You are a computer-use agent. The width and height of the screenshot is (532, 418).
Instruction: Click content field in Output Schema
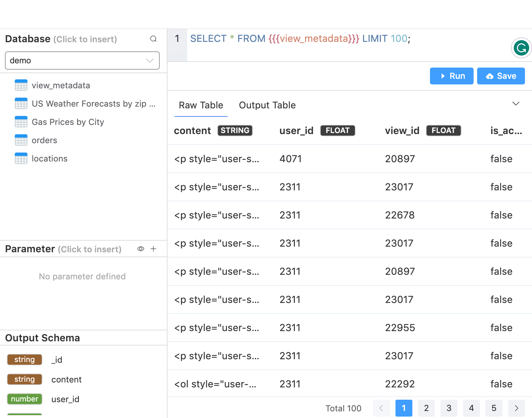coord(66,379)
